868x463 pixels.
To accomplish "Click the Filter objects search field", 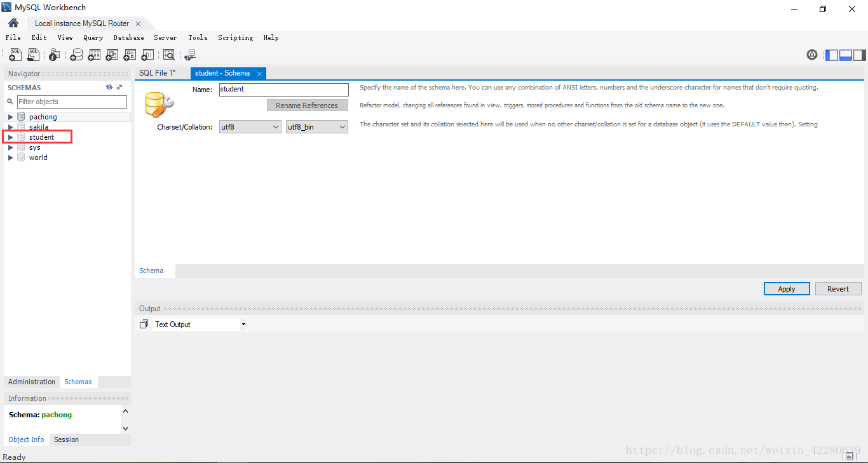I will click(72, 102).
